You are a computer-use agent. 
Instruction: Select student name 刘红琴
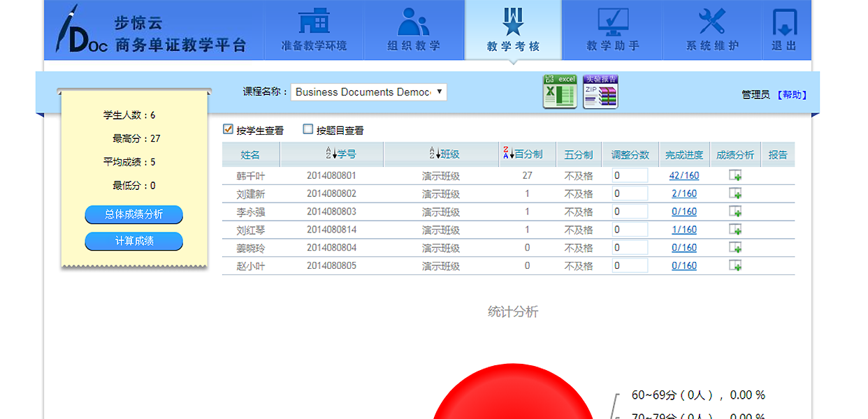click(x=251, y=230)
